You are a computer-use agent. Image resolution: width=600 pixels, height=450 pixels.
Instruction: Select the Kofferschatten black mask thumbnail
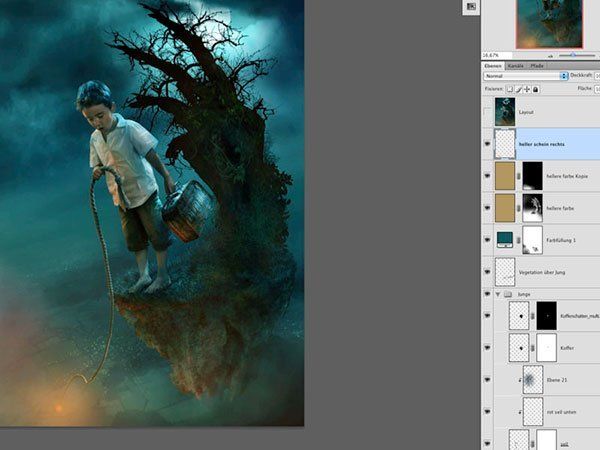pos(546,316)
